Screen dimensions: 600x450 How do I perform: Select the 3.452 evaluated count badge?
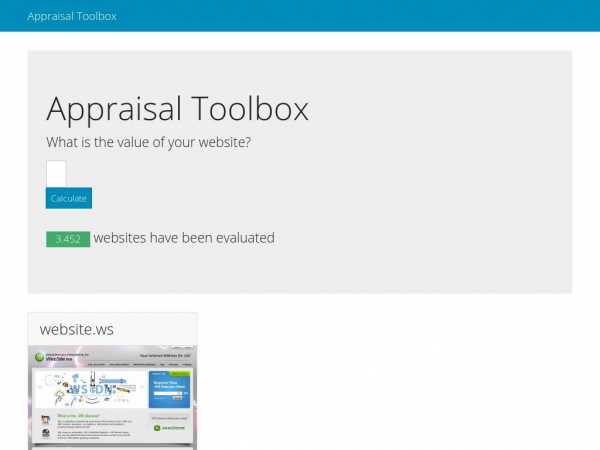pyautogui.click(x=68, y=239)
